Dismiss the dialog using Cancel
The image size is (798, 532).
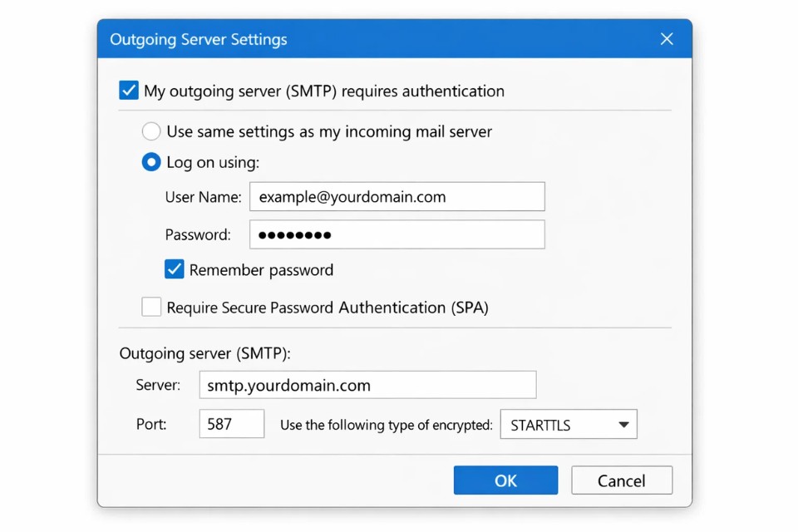tap(622, 480)
